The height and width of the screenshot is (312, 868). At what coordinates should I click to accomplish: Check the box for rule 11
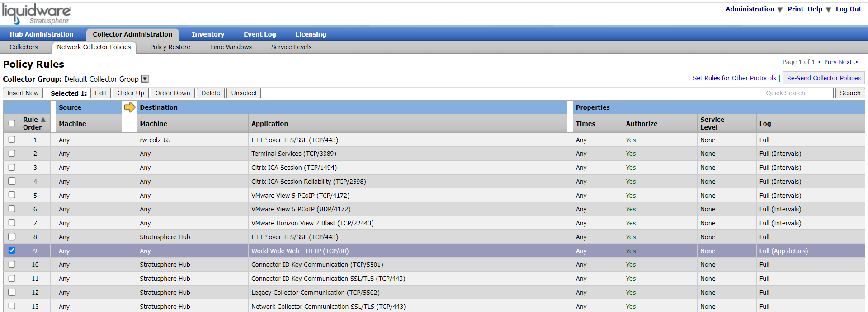pyautogui.click(x=12, y=278)
